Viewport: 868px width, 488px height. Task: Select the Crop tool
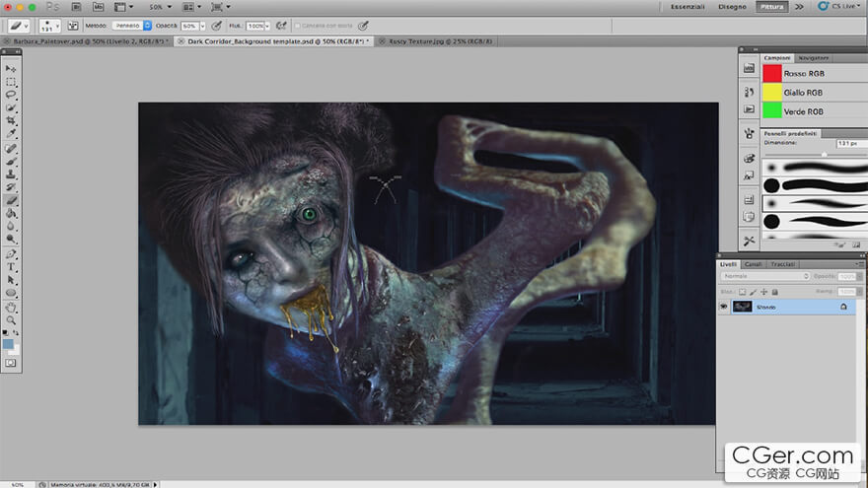click(x=11, y=120)
